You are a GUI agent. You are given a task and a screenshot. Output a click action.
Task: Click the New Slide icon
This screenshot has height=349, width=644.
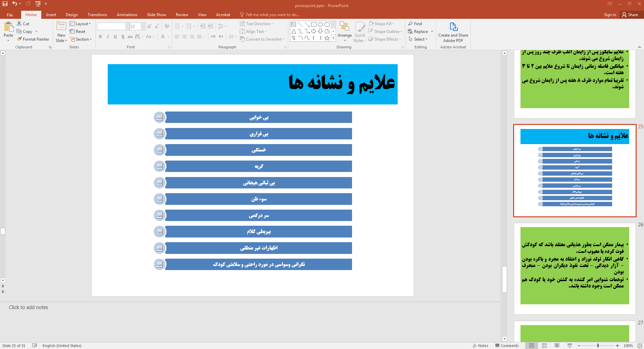coord(61,27)
